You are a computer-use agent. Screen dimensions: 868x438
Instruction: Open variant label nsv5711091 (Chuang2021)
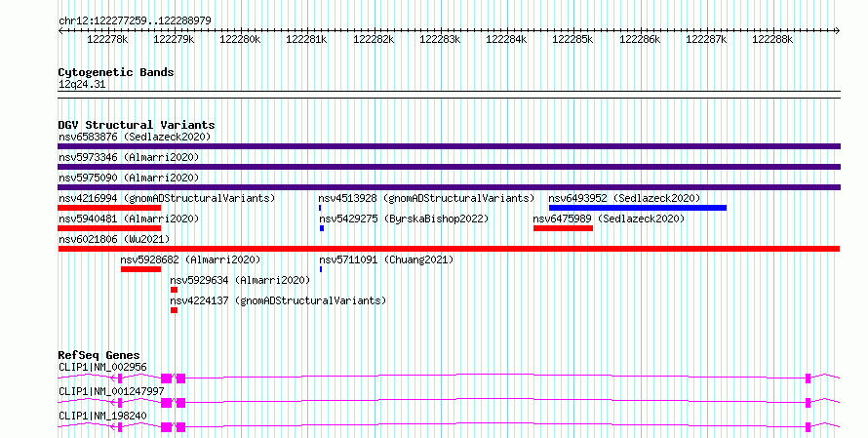pyautogui.click(x=386, y=259)
